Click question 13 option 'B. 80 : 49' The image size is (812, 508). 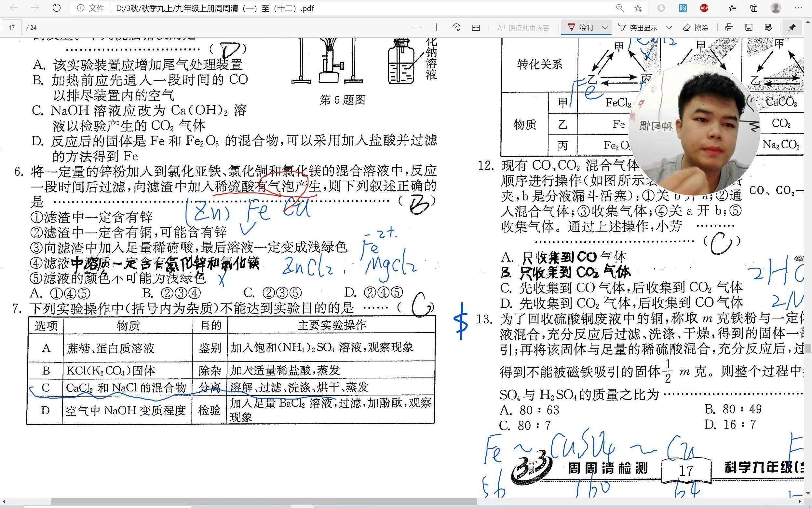tap(733, 409)
